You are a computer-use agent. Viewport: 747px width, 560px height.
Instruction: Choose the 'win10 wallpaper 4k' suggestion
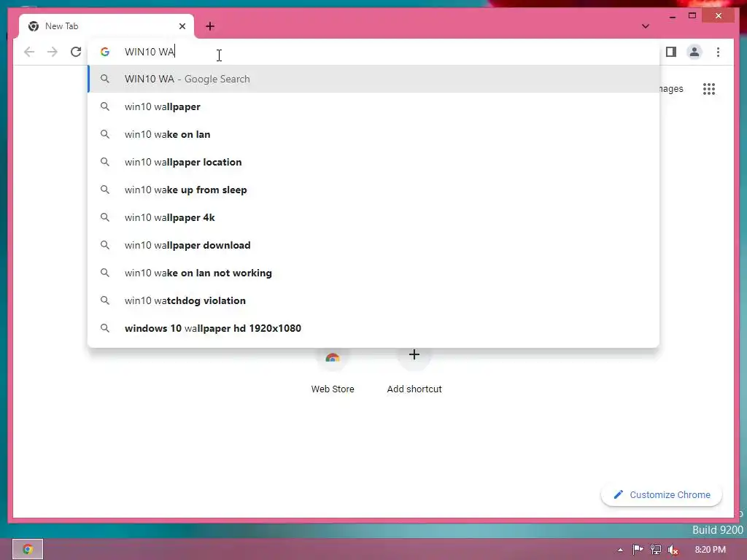373,217
